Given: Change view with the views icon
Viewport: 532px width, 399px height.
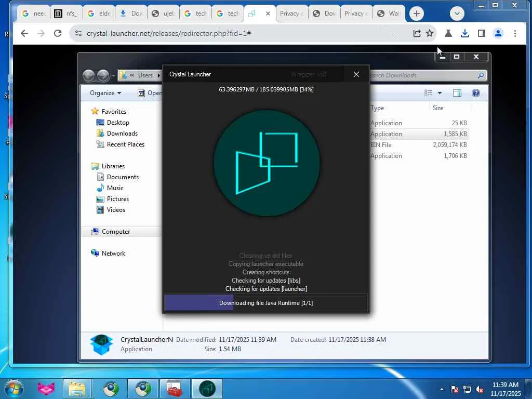Looking at the screenshot, I should (x=429, y=93).
